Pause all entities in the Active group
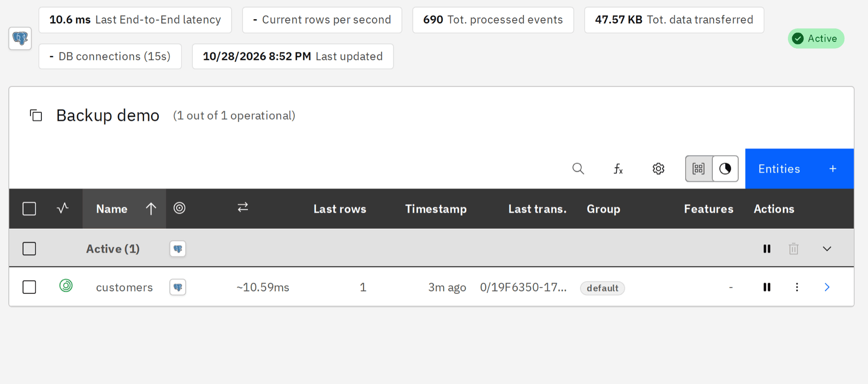868x384 pixels. pyautogui.click(x=767, y=249)
